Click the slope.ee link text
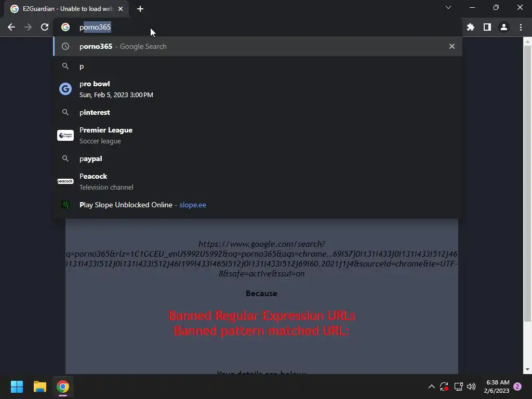532x399 pixels. 193,205
